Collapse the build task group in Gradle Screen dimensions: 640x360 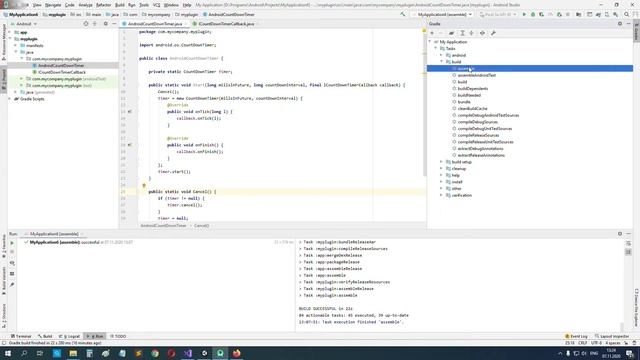pyautogui.click(x=441, y=62)
